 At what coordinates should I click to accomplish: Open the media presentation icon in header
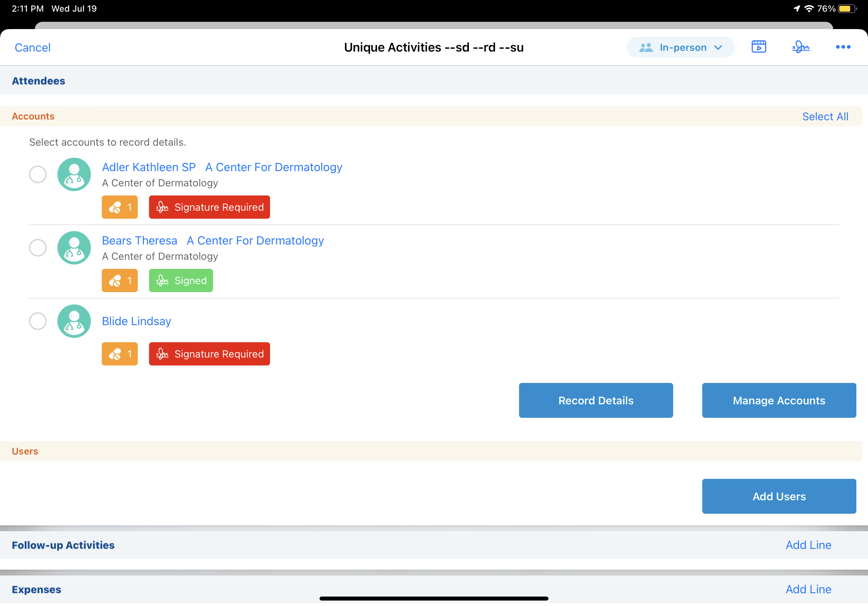click(758, 47)
